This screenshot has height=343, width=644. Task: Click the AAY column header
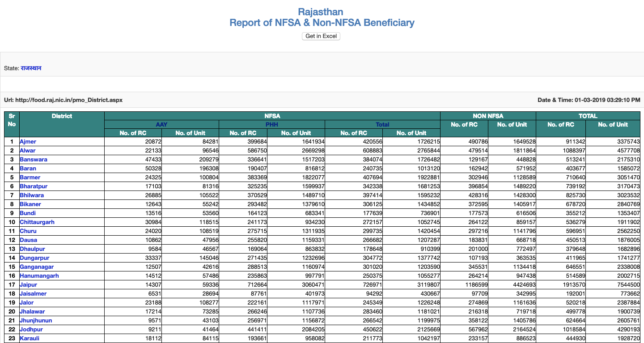[x=161, y=124]
